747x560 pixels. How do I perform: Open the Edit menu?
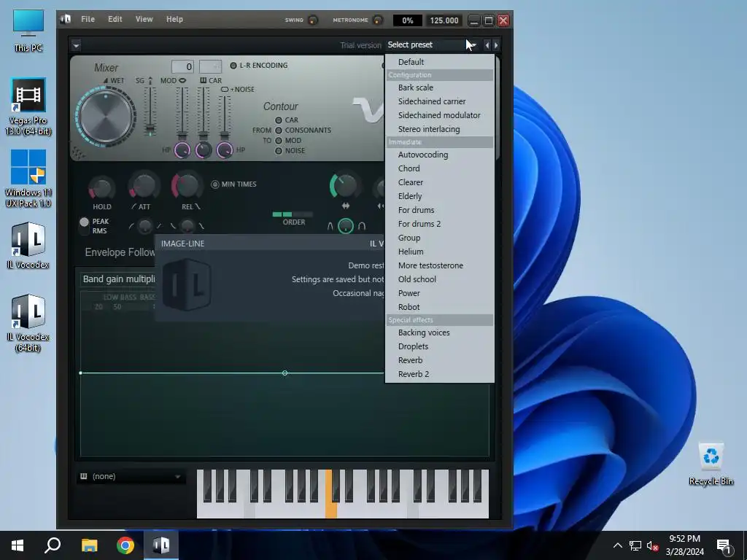point(115,19)
